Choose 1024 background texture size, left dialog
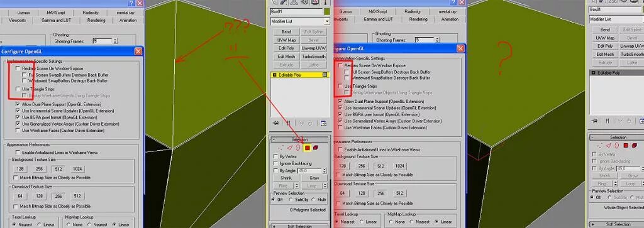Image resolution: width=644 pixels, height=228 pixels. coord(77,169)
